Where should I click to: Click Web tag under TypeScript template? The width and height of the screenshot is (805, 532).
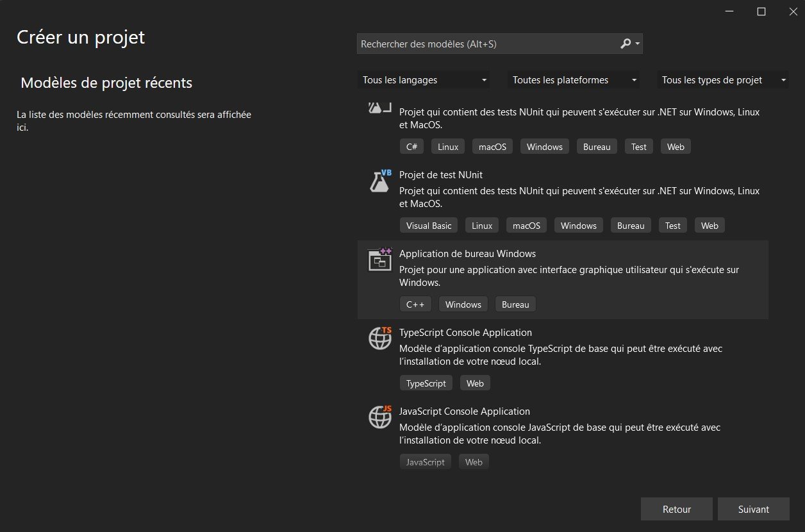(x=475, y=383)
